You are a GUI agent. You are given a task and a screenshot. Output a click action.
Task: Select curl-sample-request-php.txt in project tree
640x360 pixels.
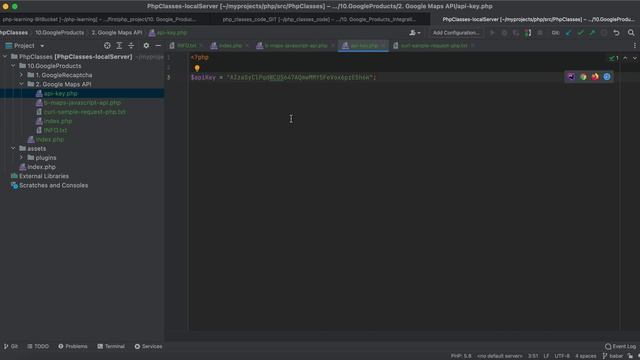(x=84, y=112)
